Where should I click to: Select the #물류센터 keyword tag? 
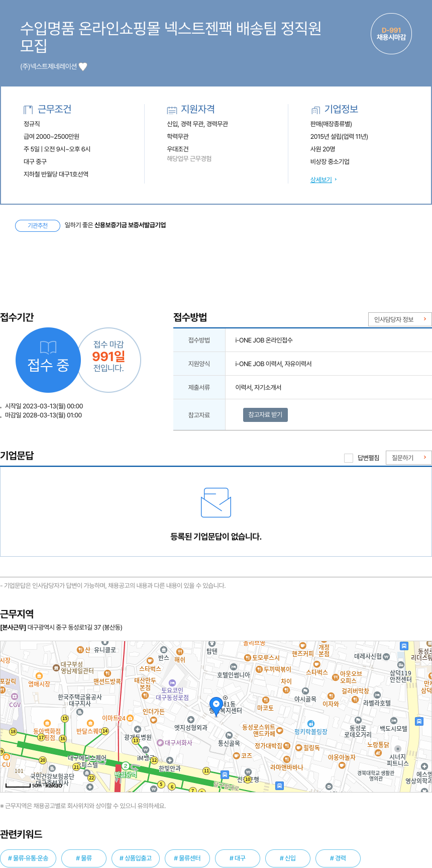click(187, 858)
